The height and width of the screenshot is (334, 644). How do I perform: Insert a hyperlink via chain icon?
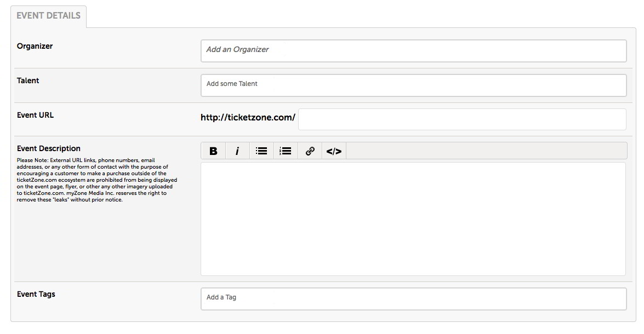[310, 151]
